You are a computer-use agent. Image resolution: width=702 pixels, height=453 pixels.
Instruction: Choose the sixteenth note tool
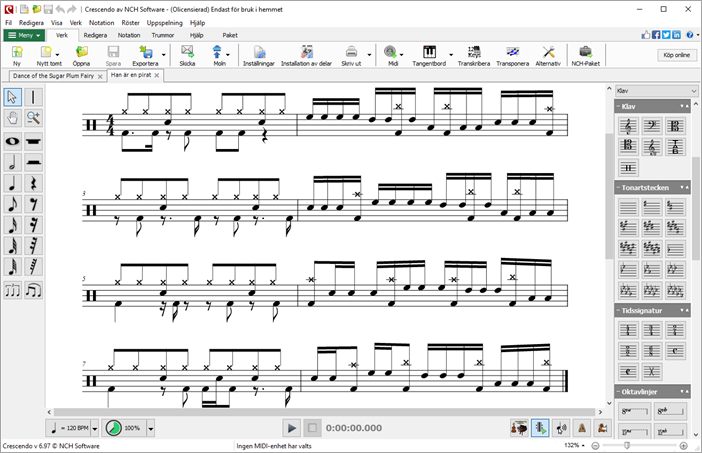(x=13, y=225)
